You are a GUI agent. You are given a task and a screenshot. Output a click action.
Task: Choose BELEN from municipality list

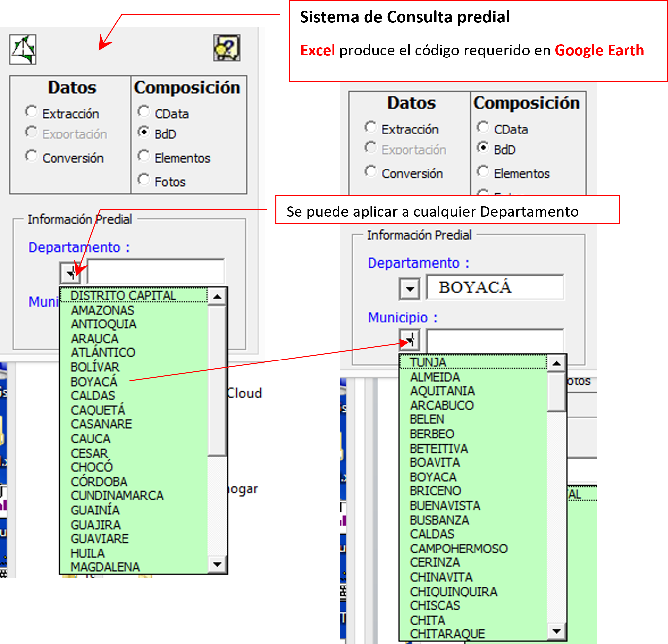[x=474, y=419]
